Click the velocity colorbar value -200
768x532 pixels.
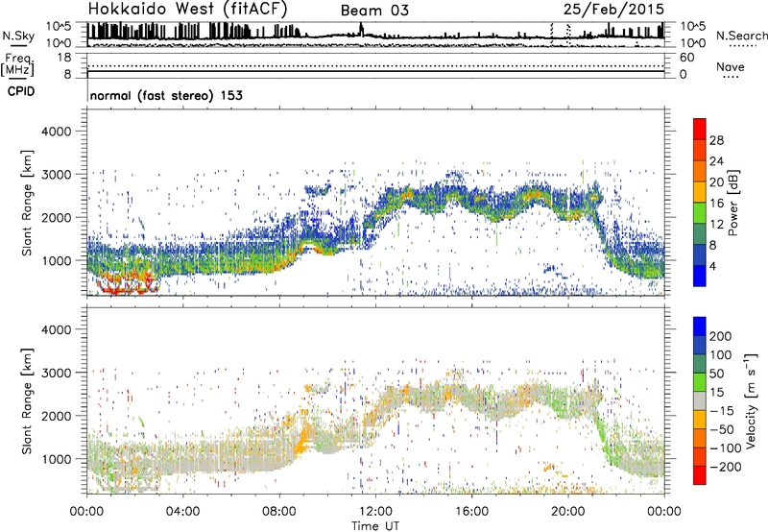[725, 467]
